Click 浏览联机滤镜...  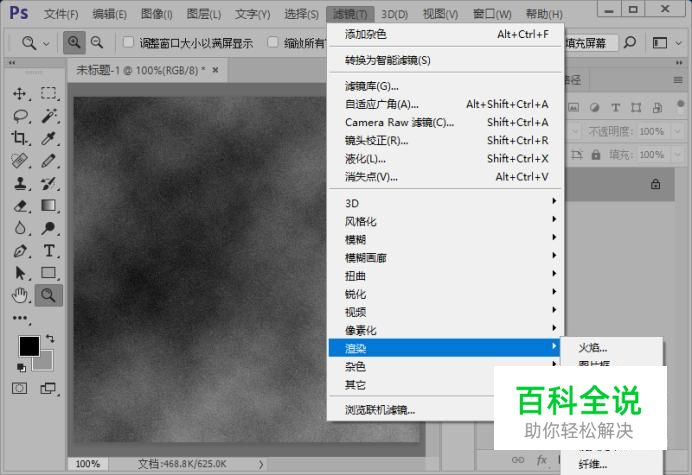[x=380, y=410]
